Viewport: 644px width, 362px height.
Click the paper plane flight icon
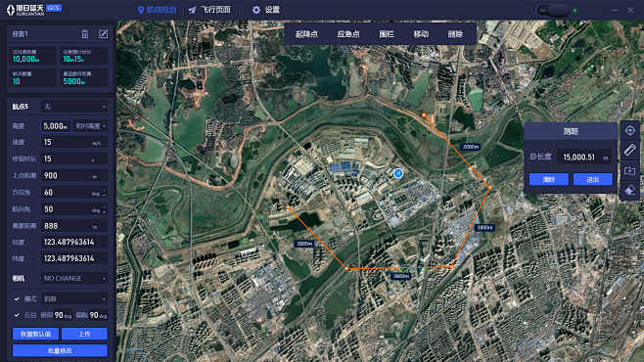(192, 10)
